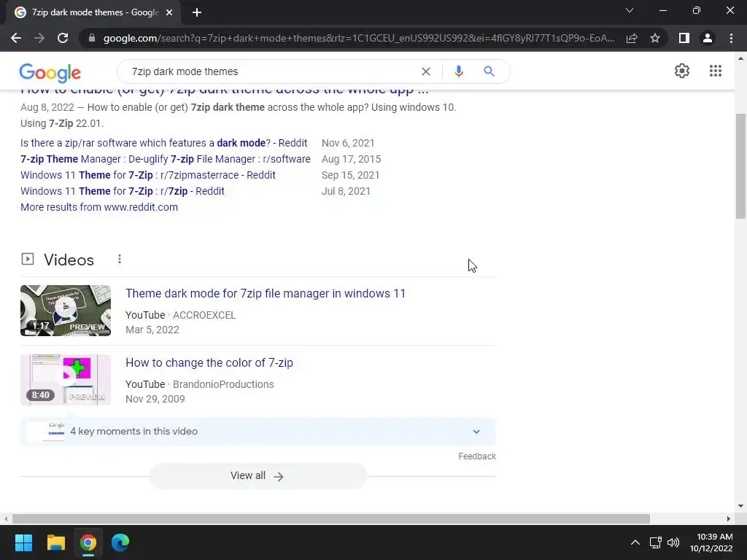
Task: Open the Chrome profile menu
Action: pyautogui.click(x=708, y=38)
